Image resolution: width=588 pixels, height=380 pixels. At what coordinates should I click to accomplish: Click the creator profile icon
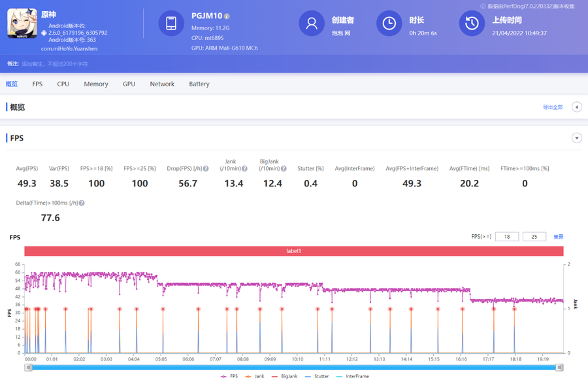pos(312,24)
